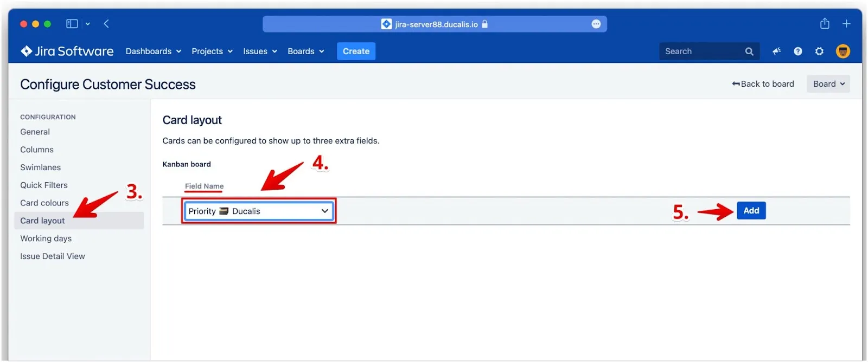Click the Create button
868x362 pixels.
click(x=356, y=51)
